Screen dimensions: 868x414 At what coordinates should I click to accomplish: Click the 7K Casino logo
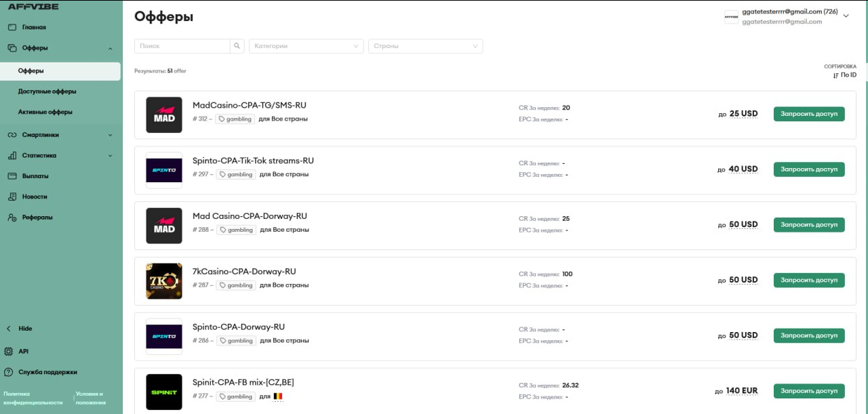[x=164, y=281]
